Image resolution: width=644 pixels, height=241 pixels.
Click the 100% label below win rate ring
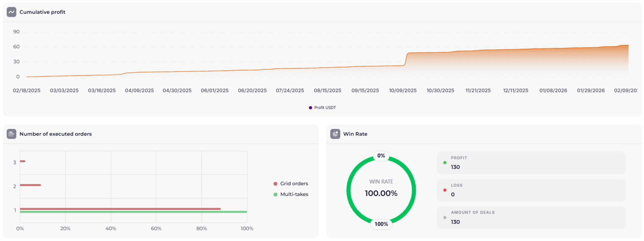coord(381,224)
